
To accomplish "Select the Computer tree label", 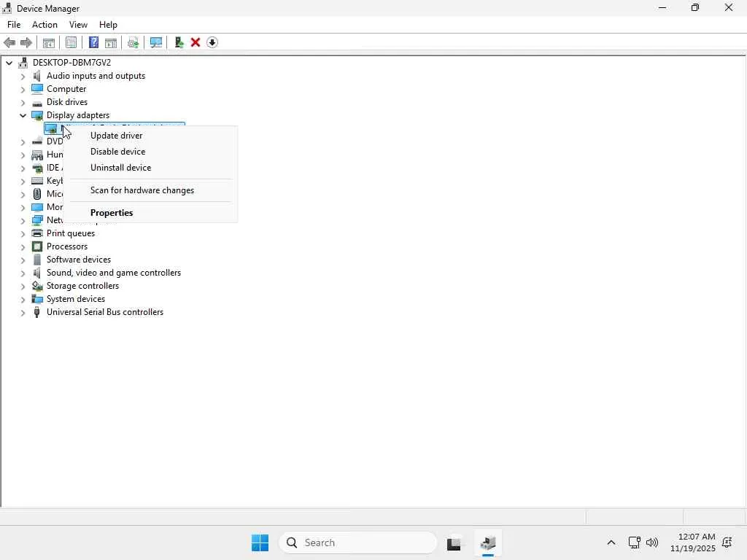I will pyautogui.click(x=66, y=89).
